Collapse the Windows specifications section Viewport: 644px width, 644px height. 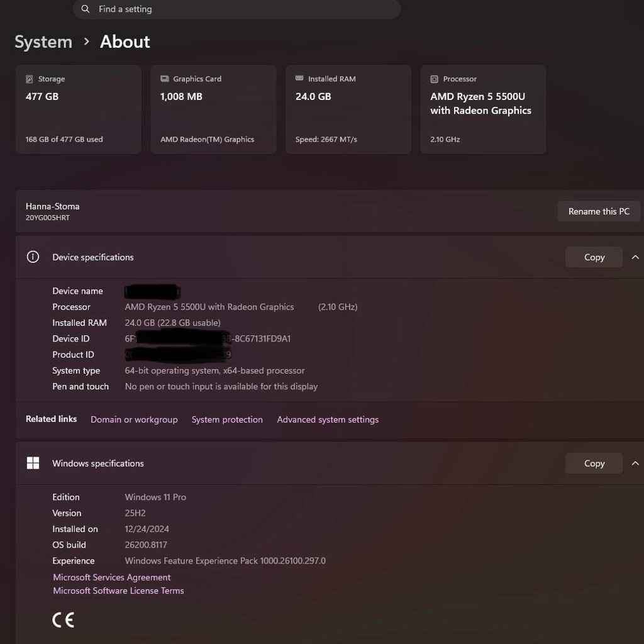pos(635,464)
